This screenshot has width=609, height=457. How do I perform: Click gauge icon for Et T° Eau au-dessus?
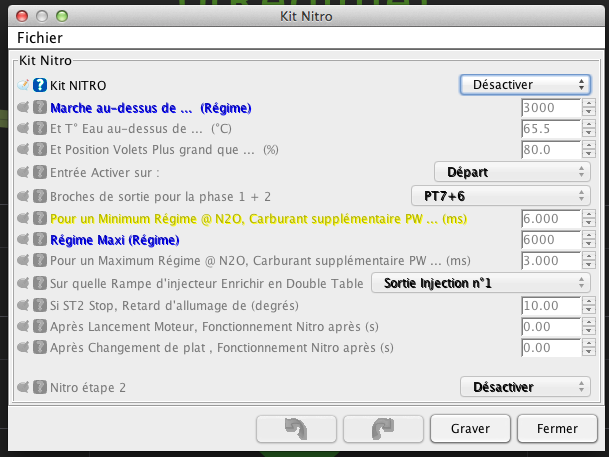click(x=23, y=128)
